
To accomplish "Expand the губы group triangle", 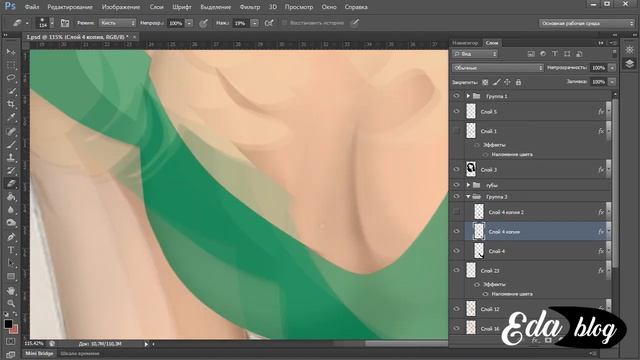I will (468, 185).
